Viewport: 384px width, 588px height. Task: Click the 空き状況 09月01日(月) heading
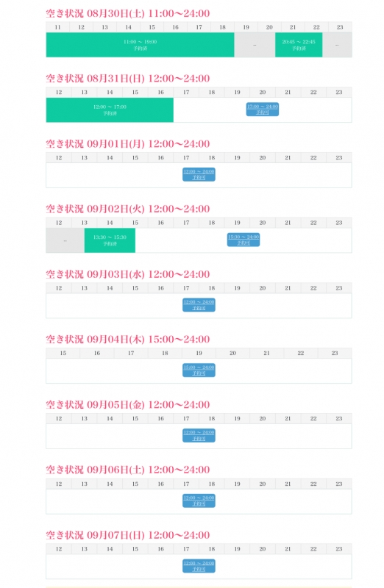(x=127, y=144)
